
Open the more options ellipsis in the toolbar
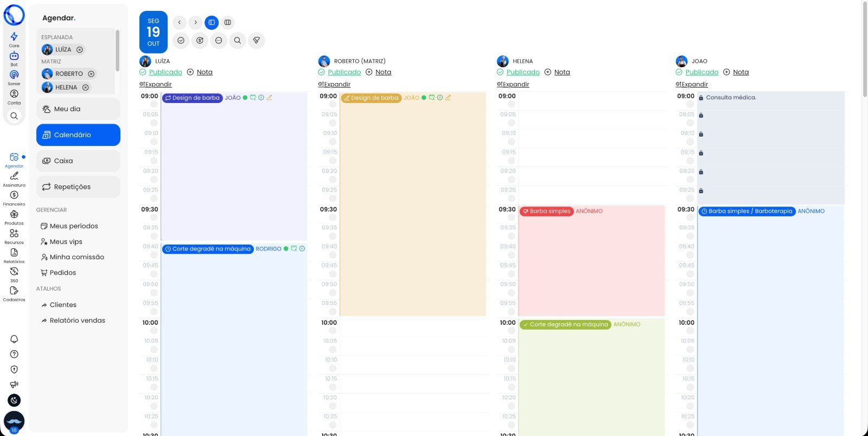(x=219, y=40)
